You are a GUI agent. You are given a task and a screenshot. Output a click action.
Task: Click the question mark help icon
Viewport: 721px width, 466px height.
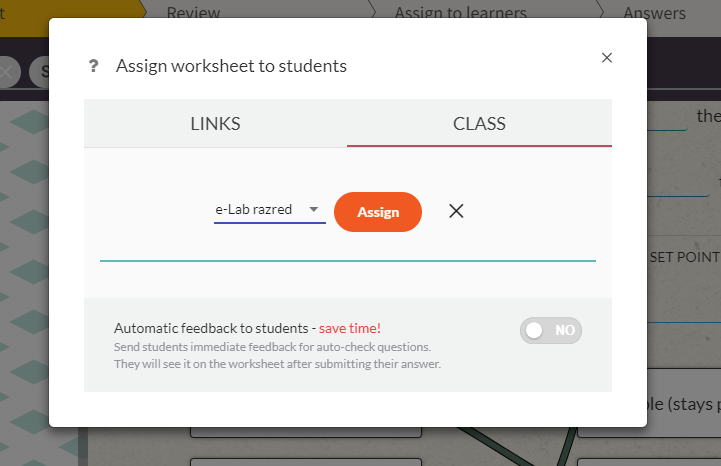click(94, 67)
